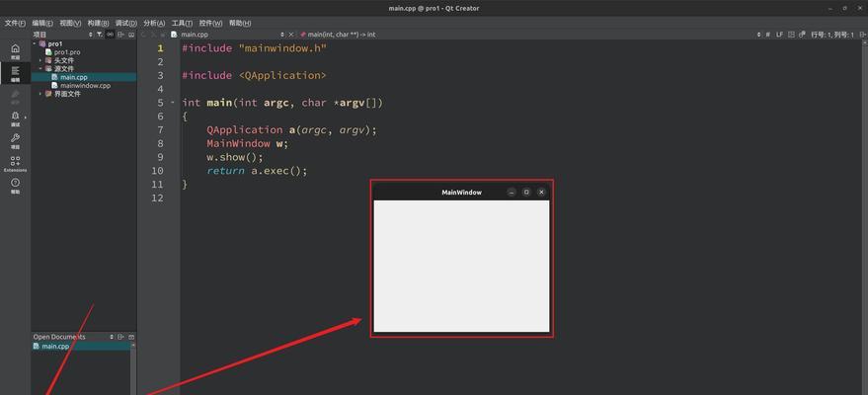Screen dimensions: 868x395
Task: Open the Debug menu (调试)
Action: pyautogui.click(x=126, y=24)
